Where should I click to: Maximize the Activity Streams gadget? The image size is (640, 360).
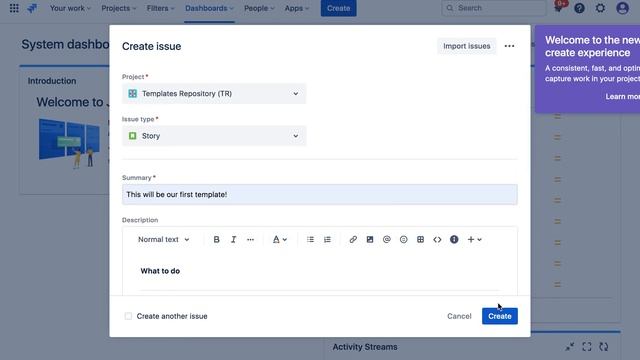click(x=587, y=347)
